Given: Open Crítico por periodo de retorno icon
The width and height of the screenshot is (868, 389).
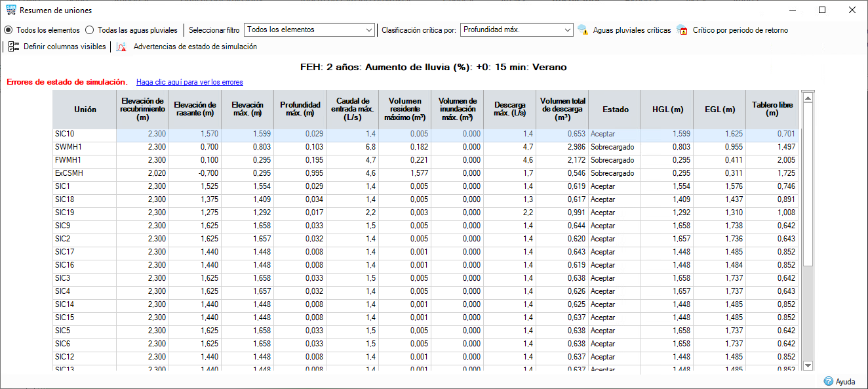Looking at the screenshot, I should [x=682, y=30].
